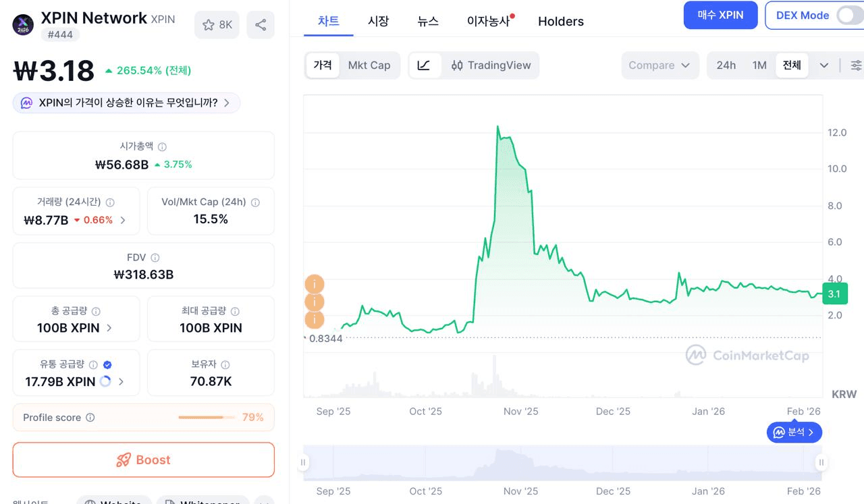Open XPIN price rise AI explanation
This screenshot has height=504, width=864.
pyautogui.click(x=127, y=103)
